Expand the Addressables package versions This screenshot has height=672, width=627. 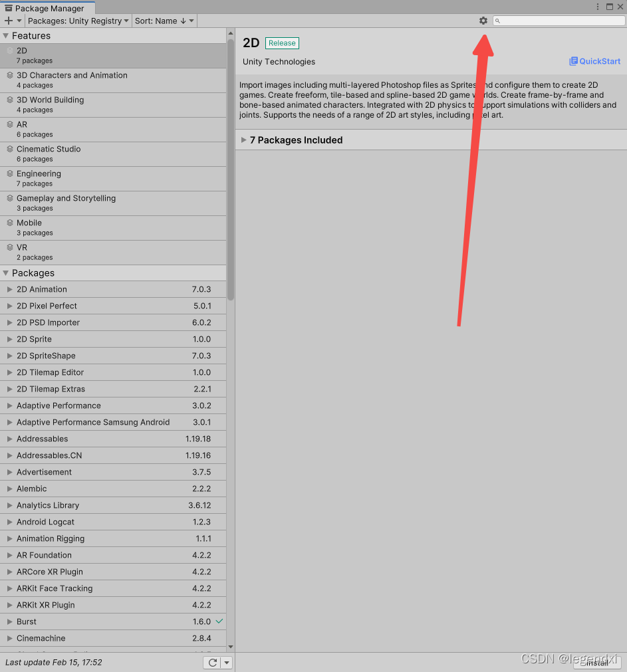pos(9,439)
